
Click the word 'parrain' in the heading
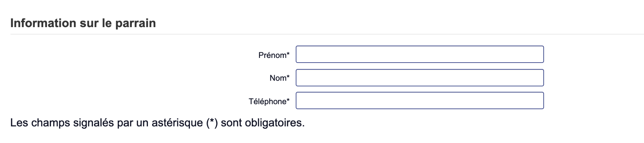pyautogui.click(x=136, y=23)
